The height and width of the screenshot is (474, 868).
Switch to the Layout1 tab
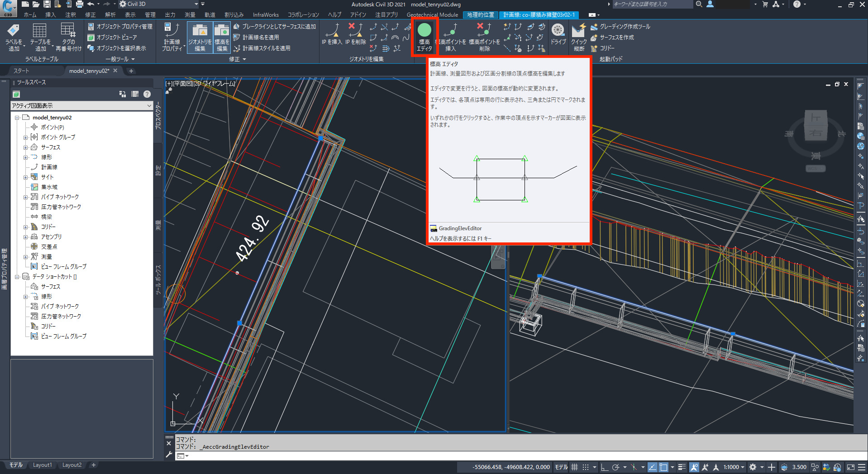42,465
